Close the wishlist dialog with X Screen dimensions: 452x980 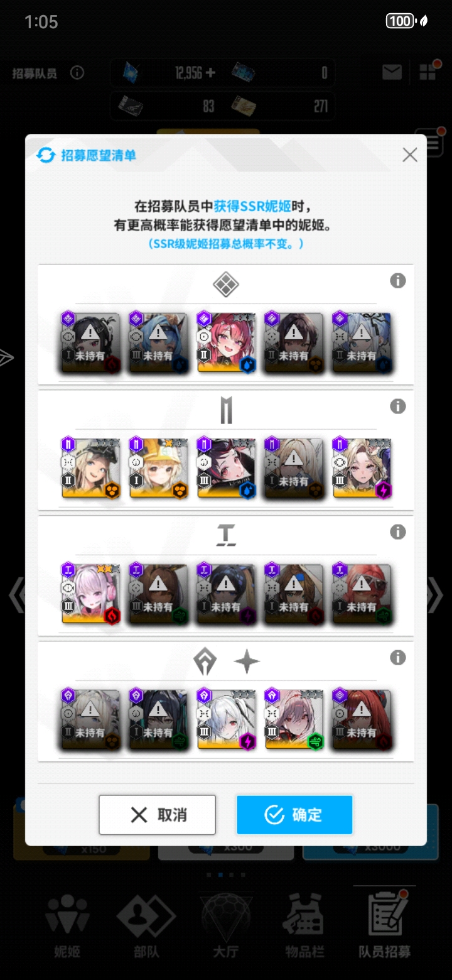410,155
